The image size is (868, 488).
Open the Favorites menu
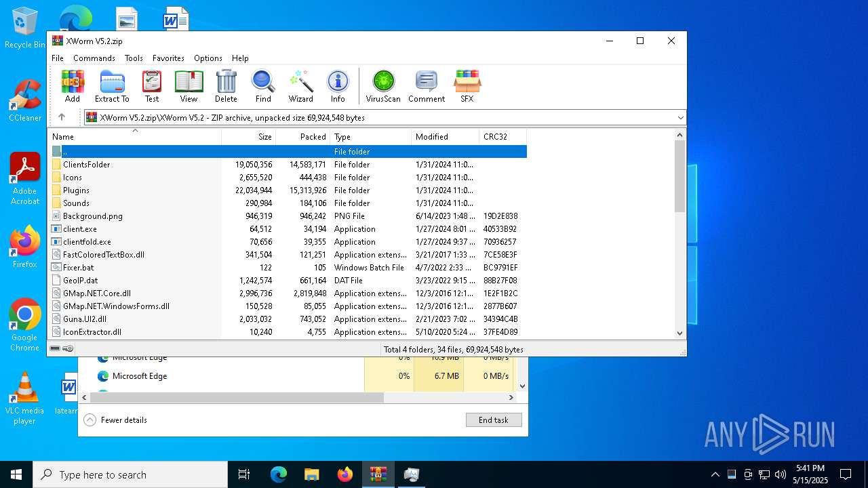tap(168, 58)
